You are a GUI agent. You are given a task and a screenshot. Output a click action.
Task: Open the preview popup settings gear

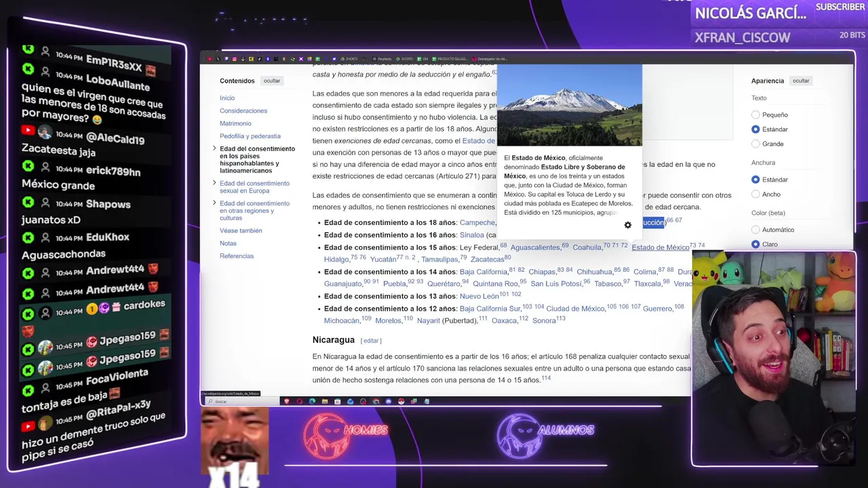pyautogui.click(x=627, y=225)
